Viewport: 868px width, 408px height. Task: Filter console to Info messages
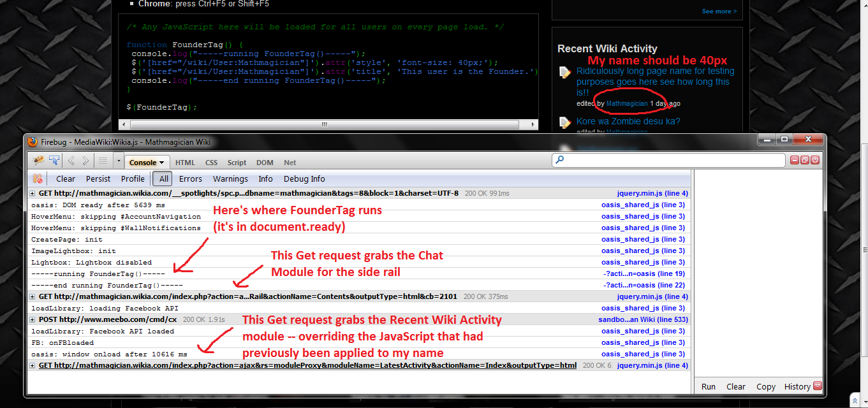pos(265,179)
